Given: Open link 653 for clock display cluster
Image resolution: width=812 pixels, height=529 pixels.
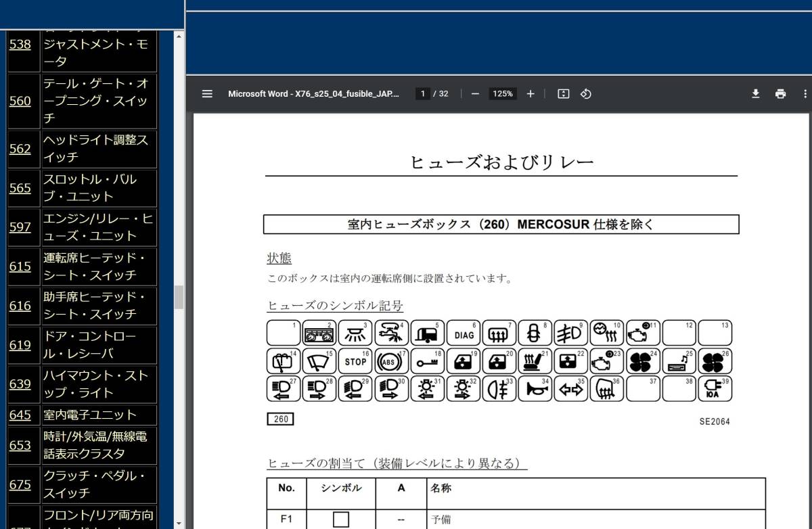Looking at the screenshot, I should 20,445.
